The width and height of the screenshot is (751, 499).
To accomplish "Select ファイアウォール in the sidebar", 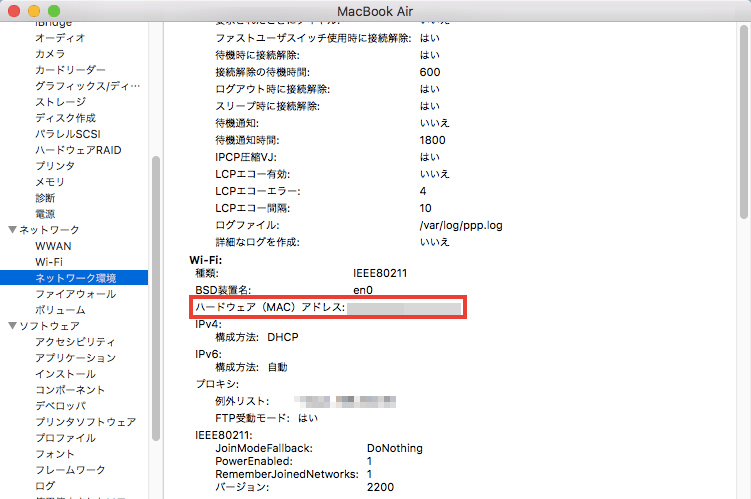I will coord(76,294).
